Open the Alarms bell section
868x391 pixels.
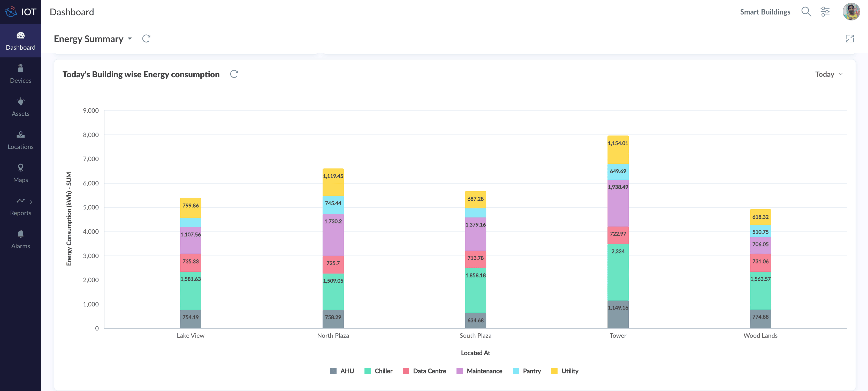tap(21, 239)
